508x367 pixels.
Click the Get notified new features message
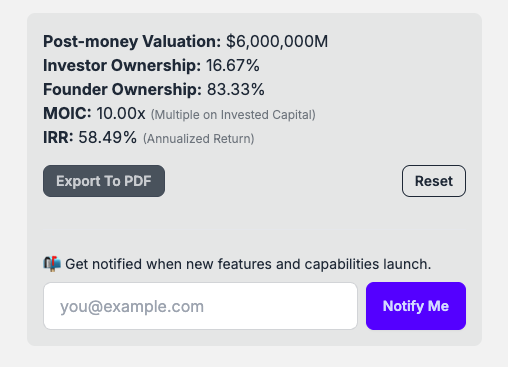[x=248, y=264]
